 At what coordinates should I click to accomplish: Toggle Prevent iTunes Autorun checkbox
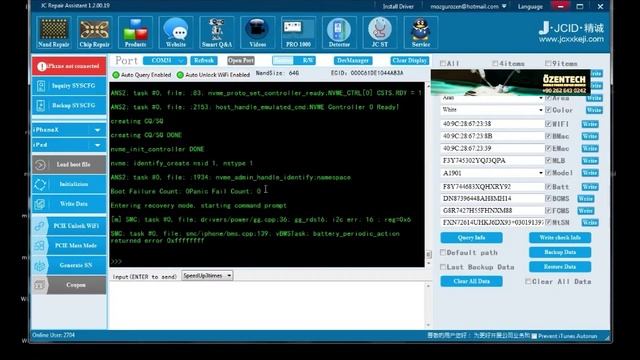534,336
